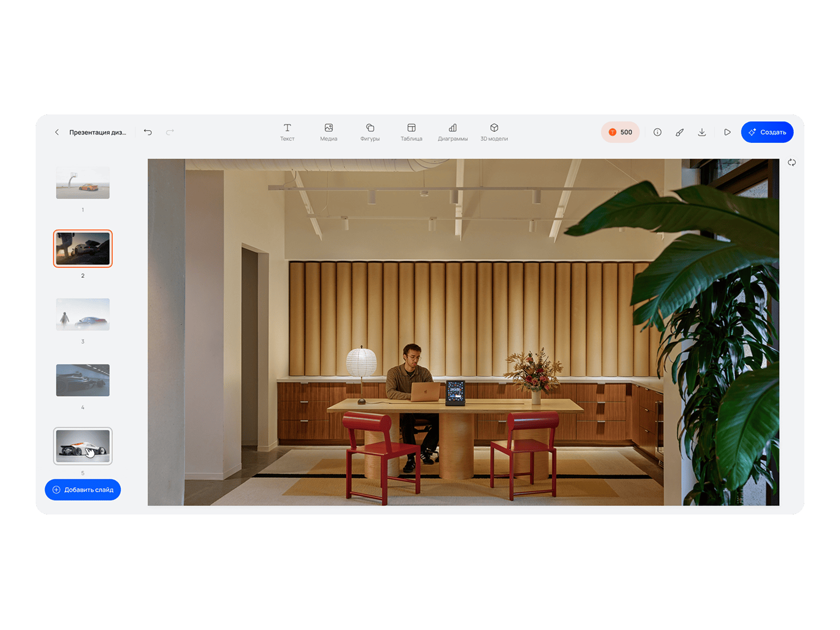Open the info icon

pos(657,132)
